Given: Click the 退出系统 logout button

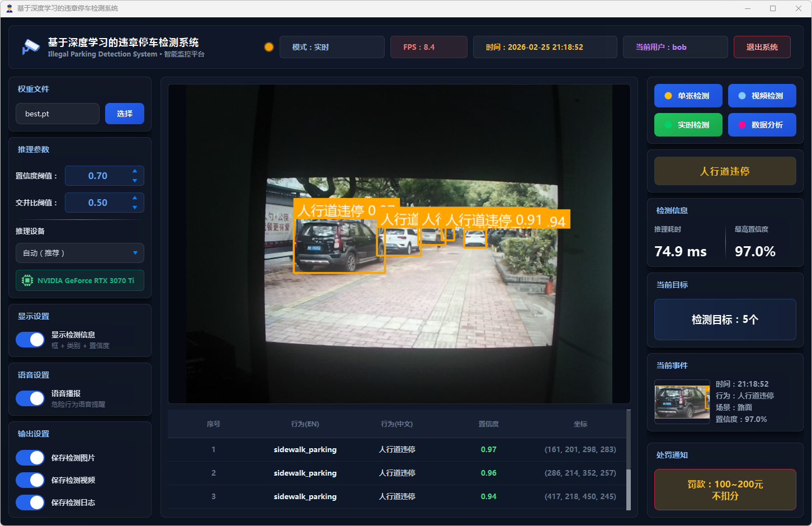Looking at the screenshot, I should click(762, 47).
